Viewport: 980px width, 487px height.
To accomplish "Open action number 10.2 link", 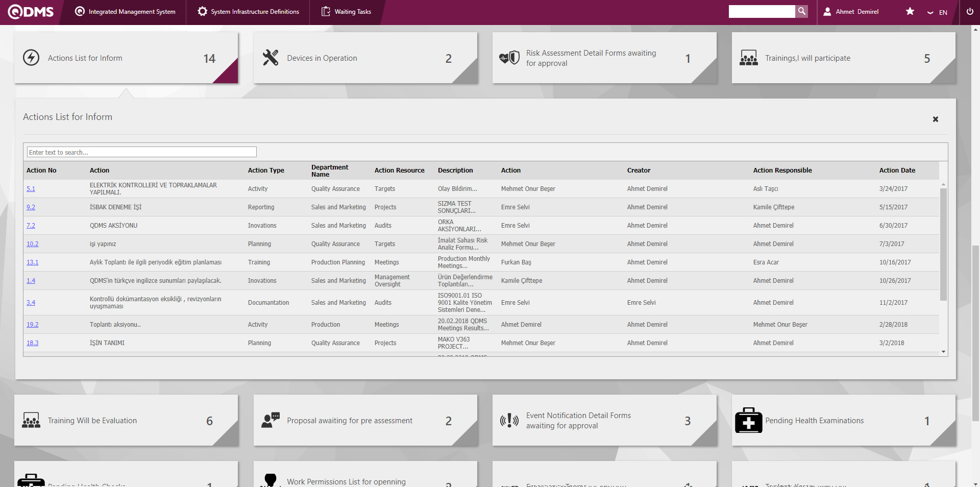I will coord(32,244).
